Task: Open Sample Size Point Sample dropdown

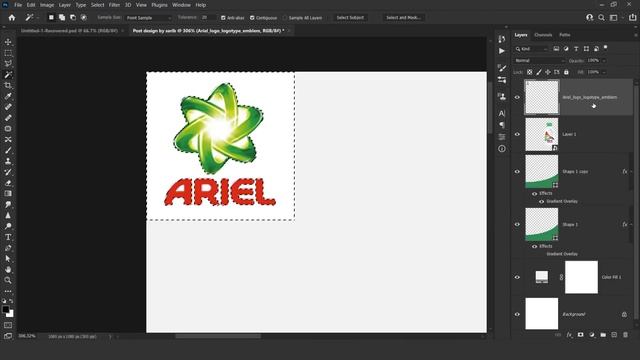Action: 149,18
